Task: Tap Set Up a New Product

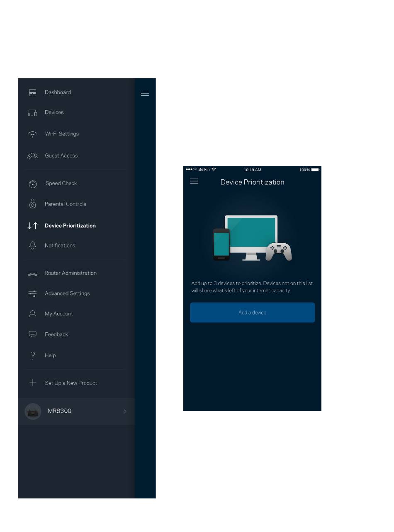Action: pos(71,383)
